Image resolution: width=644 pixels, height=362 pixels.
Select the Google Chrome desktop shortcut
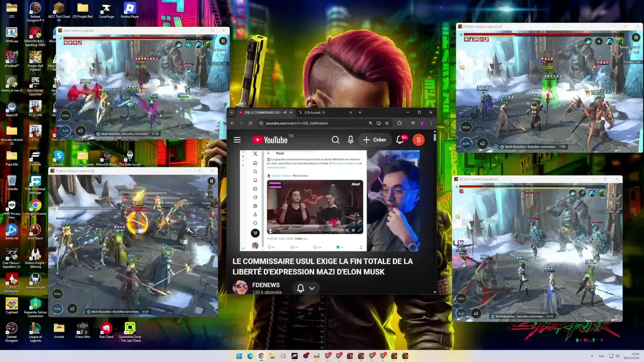click(35, 207)
